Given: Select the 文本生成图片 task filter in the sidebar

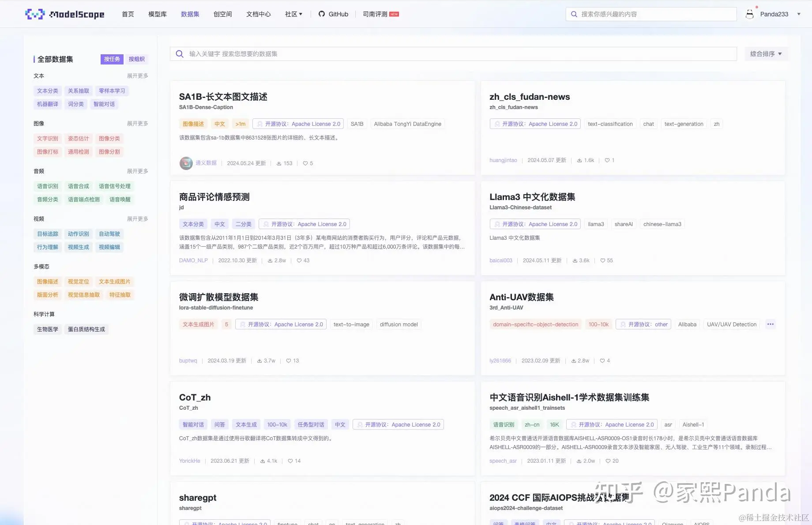Looking at the screenshot, I should pos(115,282).
